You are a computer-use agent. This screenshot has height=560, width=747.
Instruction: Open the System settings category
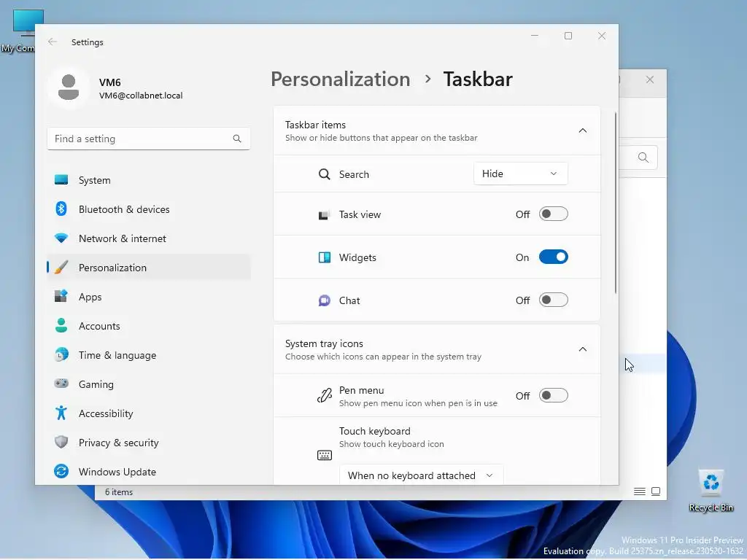tap(149, 180)
